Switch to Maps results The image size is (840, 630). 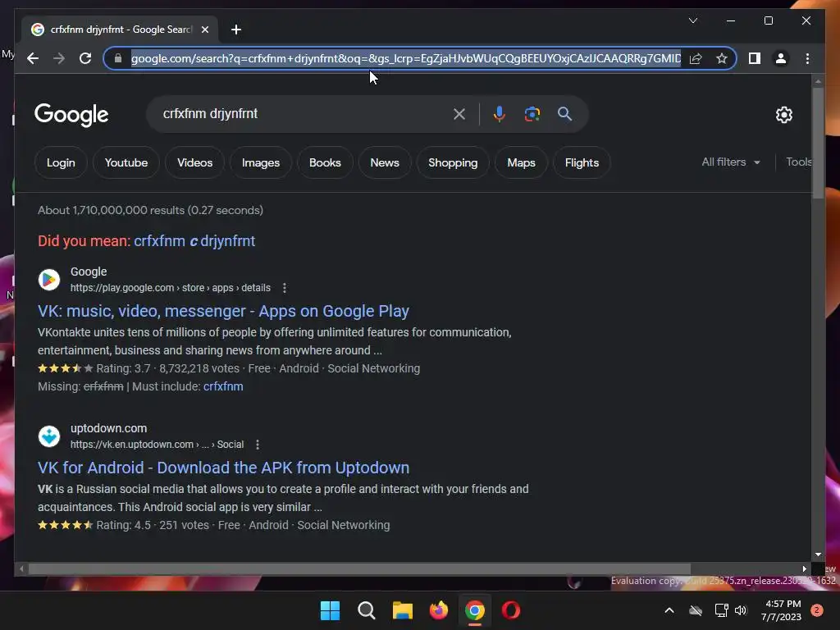[521, 162]
